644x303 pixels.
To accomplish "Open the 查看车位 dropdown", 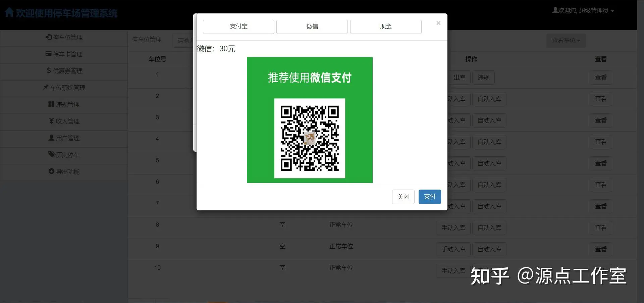I will click(x=566, y=41).
